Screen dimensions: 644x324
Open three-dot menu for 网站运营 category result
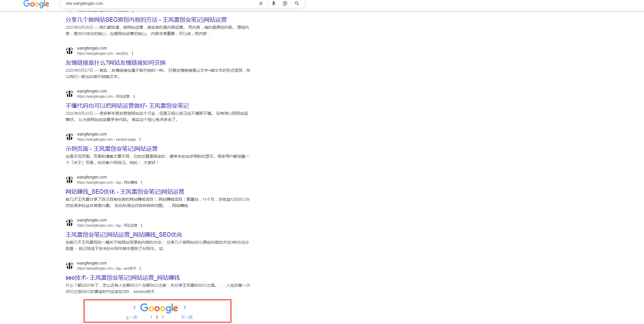tap(134, 97)
